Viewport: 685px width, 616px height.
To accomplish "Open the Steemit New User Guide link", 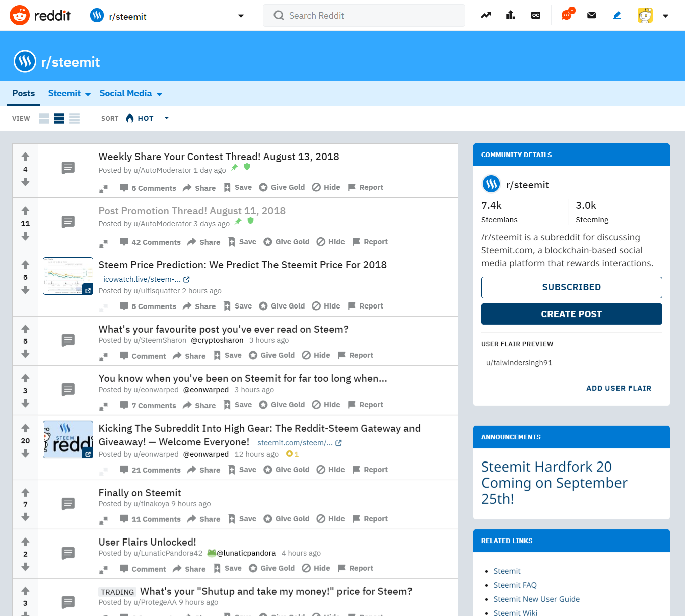I will tap(536, 599).
